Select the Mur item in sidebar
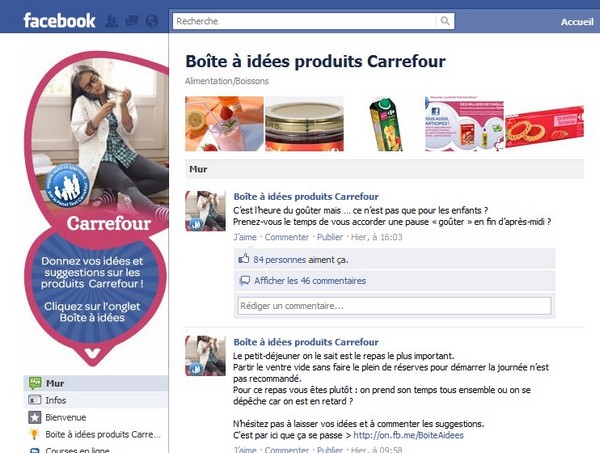600x453 pixels. [x=96, y=383]
